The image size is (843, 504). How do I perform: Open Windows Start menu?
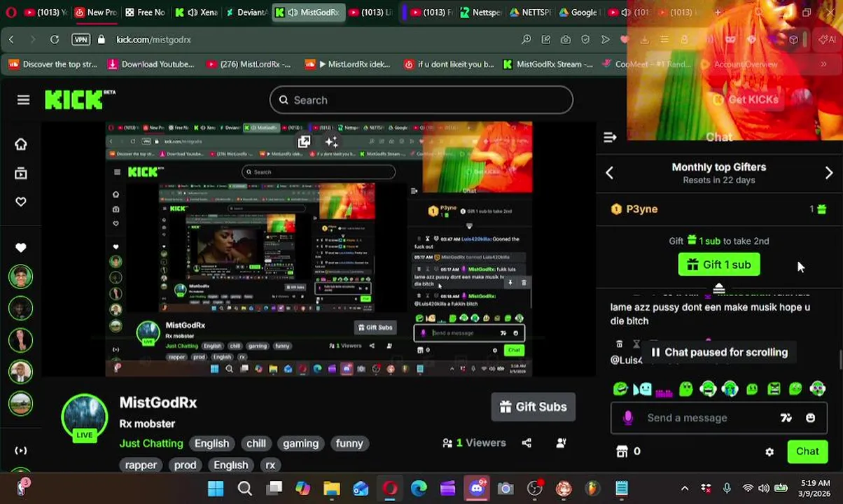[216, 488]
